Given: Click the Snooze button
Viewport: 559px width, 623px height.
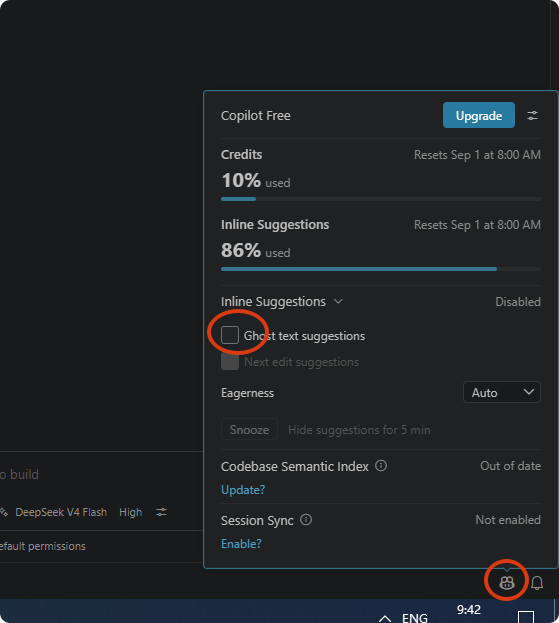Looking at the screenshot, I should tap(249, 430).
